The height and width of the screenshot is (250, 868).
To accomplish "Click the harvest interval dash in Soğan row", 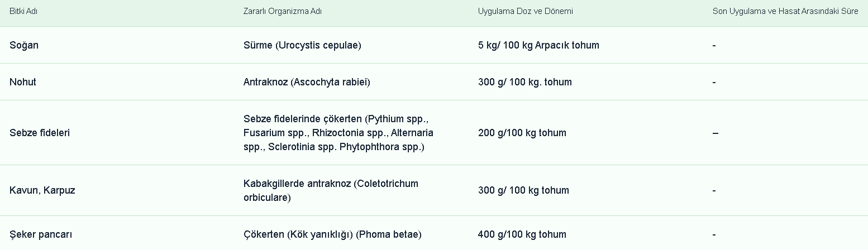I will point(714,45).
